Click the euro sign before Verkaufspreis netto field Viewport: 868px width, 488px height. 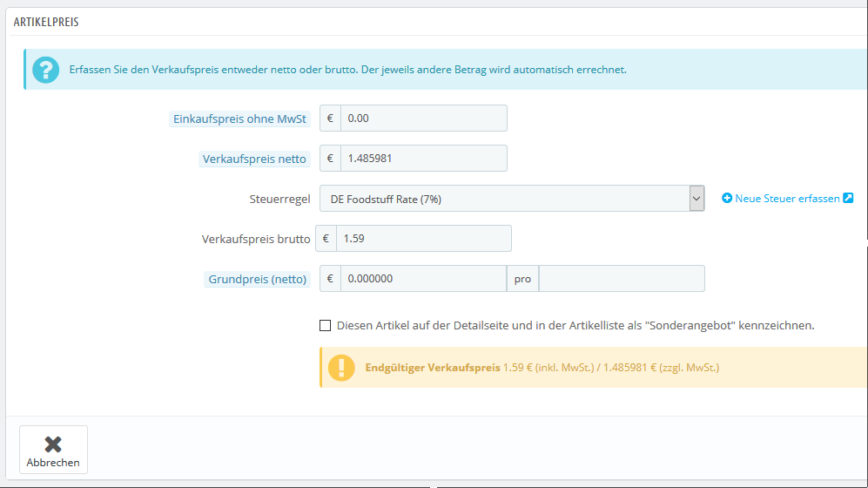tap(331, 159)
